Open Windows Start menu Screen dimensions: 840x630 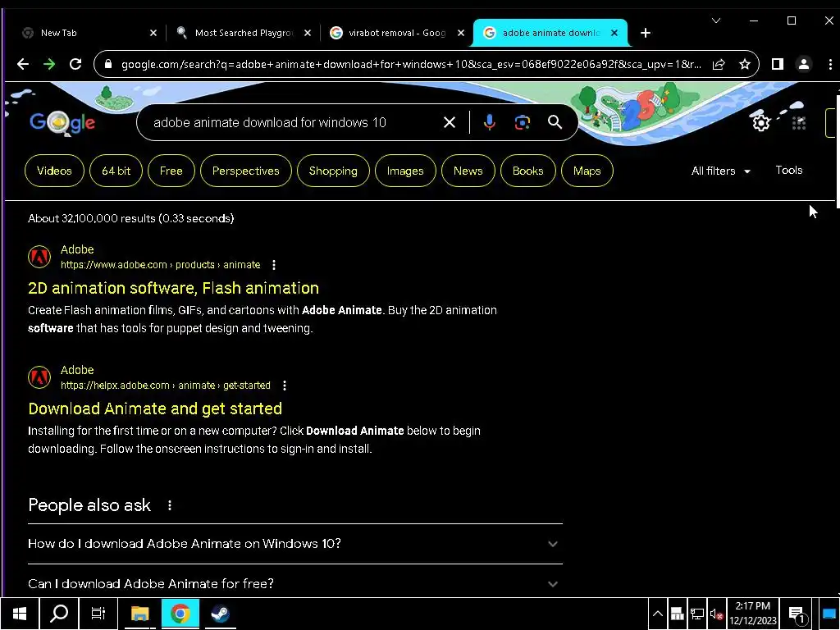tap(20, 614)
